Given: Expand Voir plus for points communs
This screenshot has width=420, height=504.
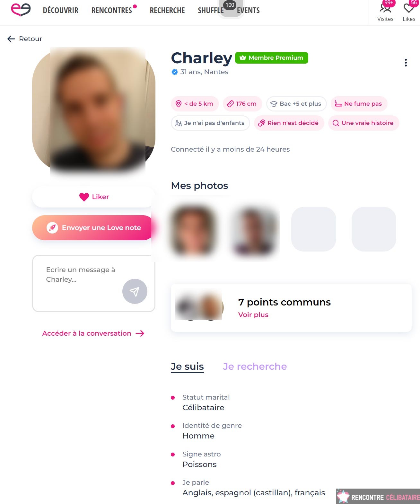Looking at the screenshot, I should pos(253,315).
